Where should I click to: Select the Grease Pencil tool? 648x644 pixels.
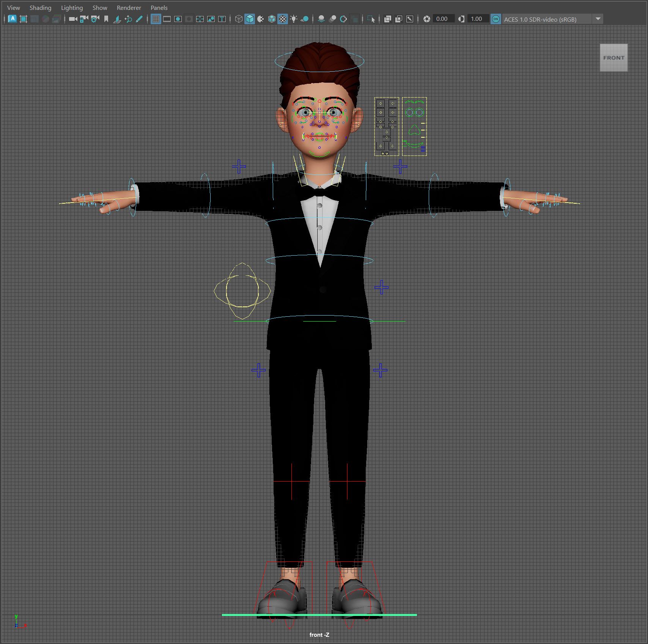[139, 19]
